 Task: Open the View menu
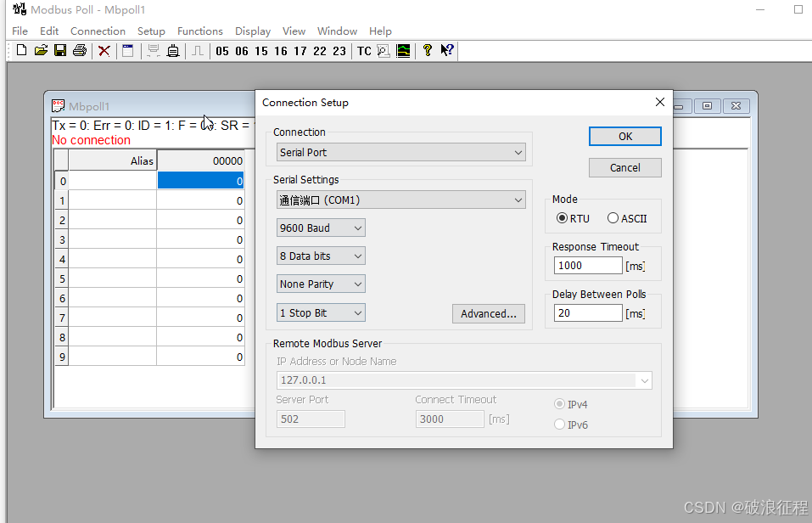coord(294,31)
